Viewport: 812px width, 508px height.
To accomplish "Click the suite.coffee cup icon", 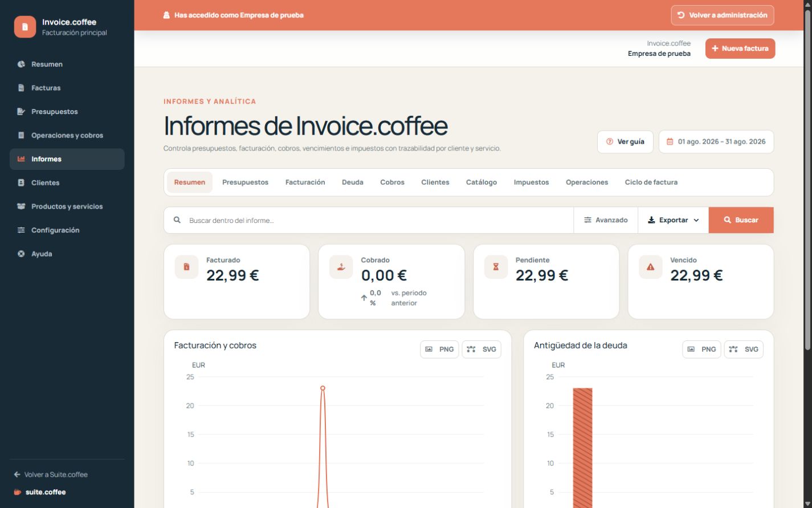I will coord(17,492).
